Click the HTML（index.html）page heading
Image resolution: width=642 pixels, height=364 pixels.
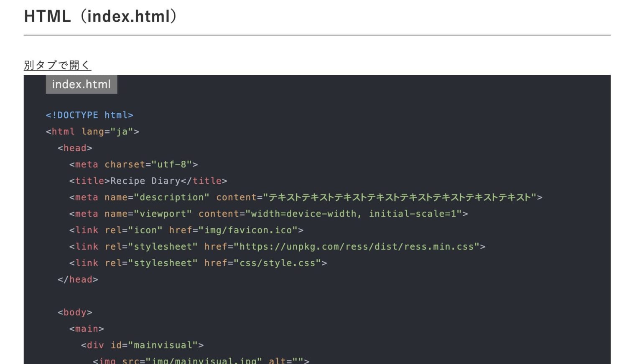point(100,16)
